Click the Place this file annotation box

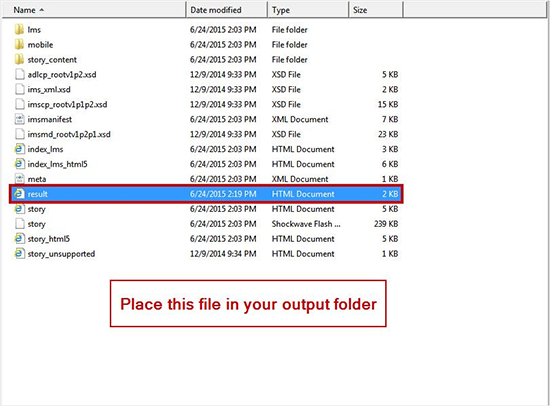tap(248, 304)
